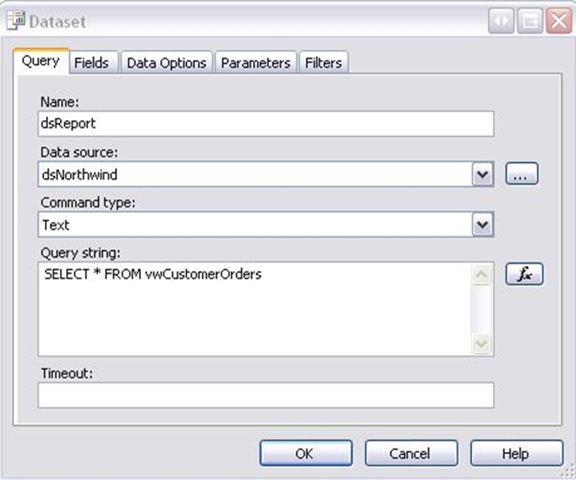Open the Filters tab
Image resolution: width=576 pixels, height=480 pixels.
tap(323, 63)
